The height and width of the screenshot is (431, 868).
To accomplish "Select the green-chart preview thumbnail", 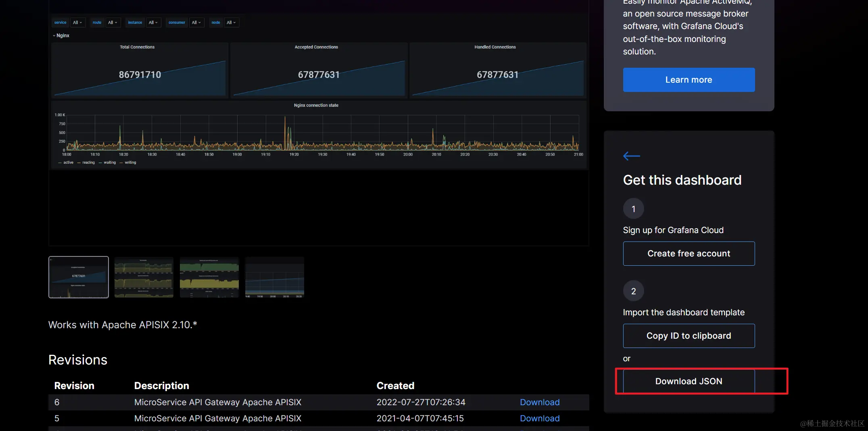I will (x=209, y=277).
